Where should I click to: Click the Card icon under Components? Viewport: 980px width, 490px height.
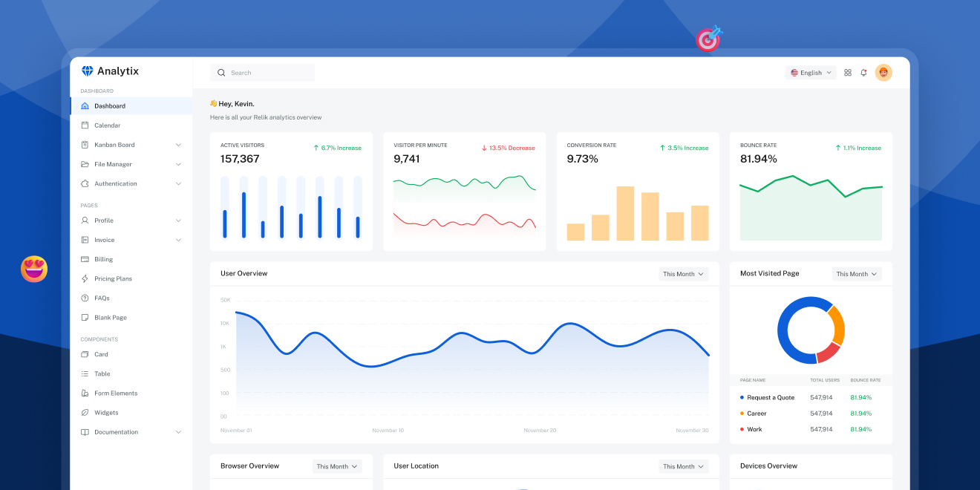pos(85,354)
